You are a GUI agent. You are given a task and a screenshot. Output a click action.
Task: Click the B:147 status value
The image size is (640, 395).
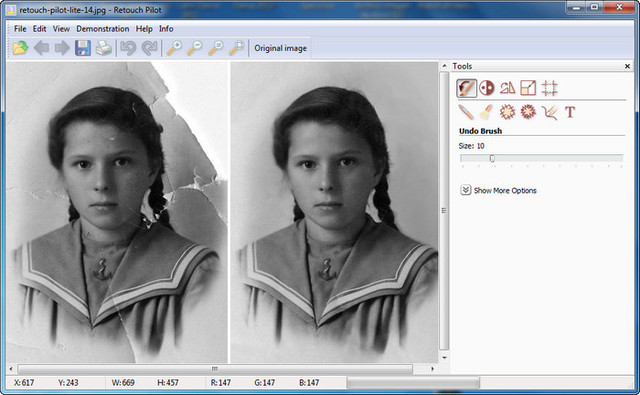tap(309, 383)
